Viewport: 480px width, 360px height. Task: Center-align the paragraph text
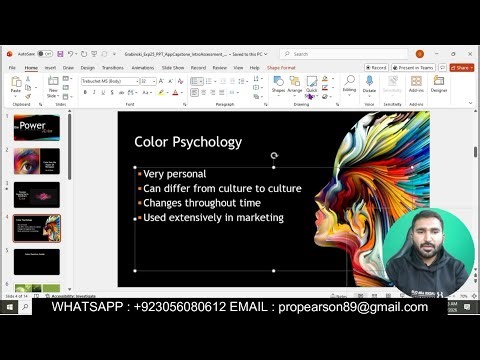click(x=204, y=92)
